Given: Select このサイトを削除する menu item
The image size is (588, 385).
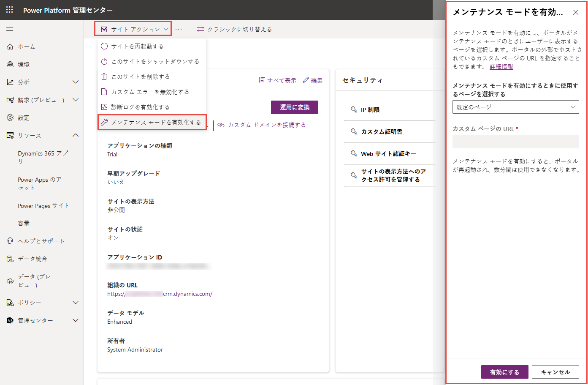Looking at the screenshot, I should (152, 76).
